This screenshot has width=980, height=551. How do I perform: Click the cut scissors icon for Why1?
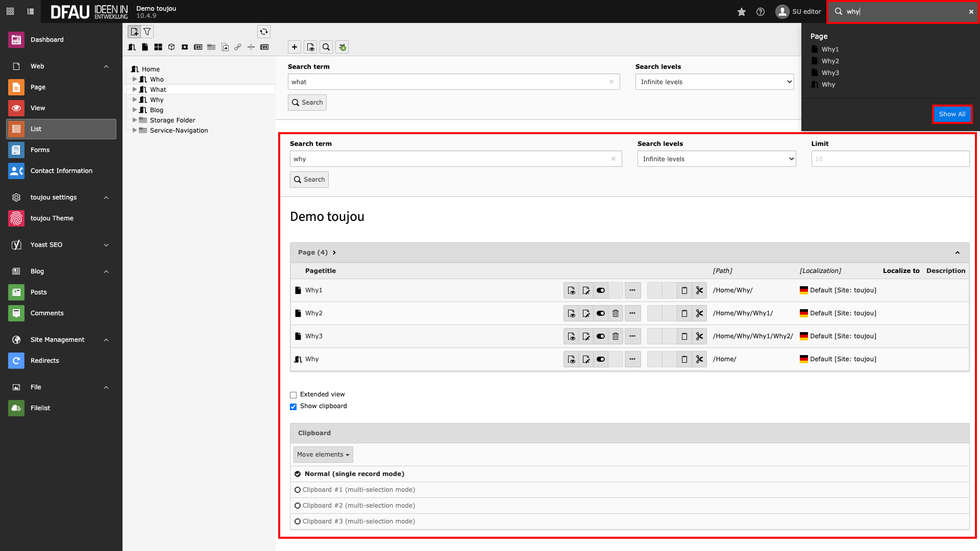tap(699, 290)
